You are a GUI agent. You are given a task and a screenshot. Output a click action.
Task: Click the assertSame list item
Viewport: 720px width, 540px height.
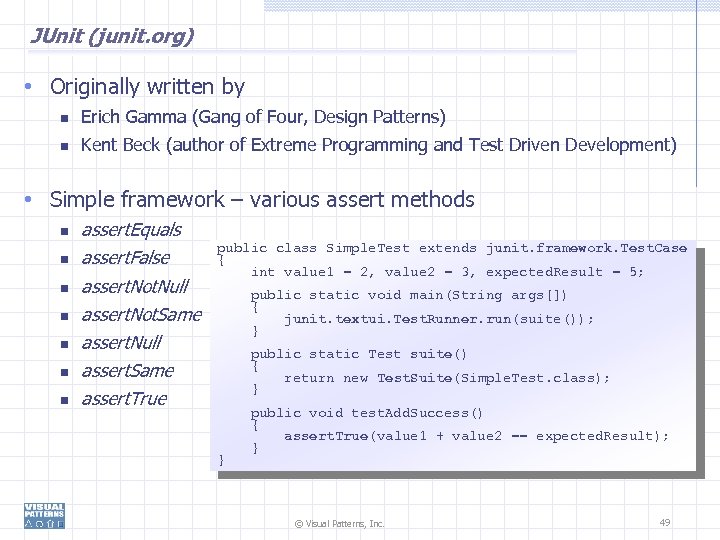pyautogui.click(x=127, y=371)
